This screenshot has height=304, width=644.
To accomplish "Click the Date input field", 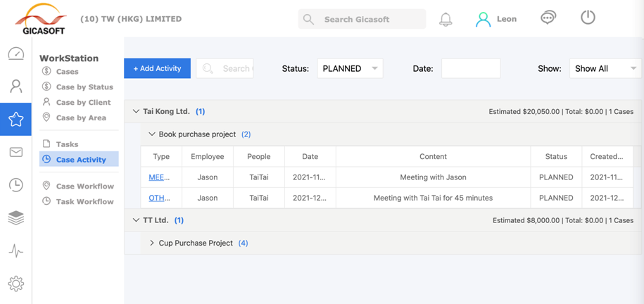I will point(470,68).
